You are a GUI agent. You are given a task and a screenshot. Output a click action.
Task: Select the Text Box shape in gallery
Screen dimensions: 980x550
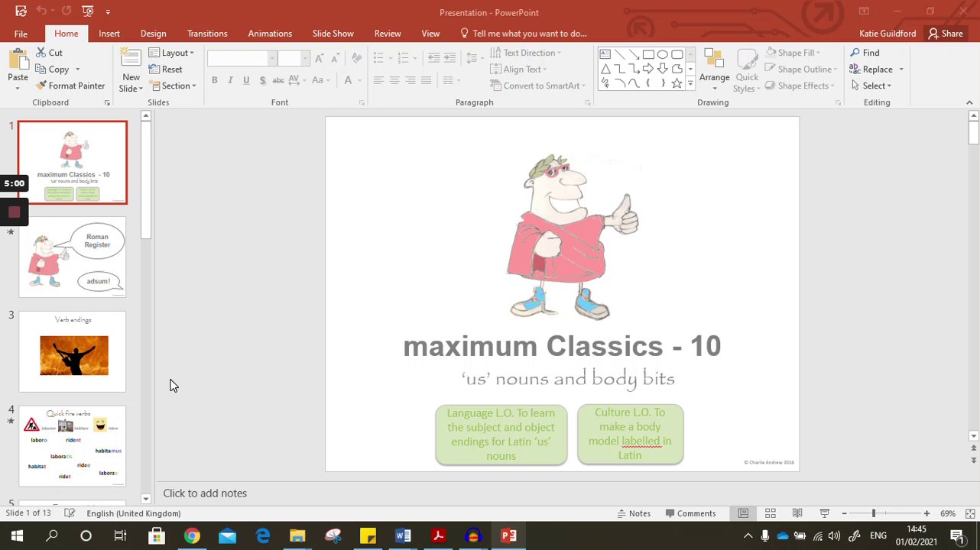point(605,55)
